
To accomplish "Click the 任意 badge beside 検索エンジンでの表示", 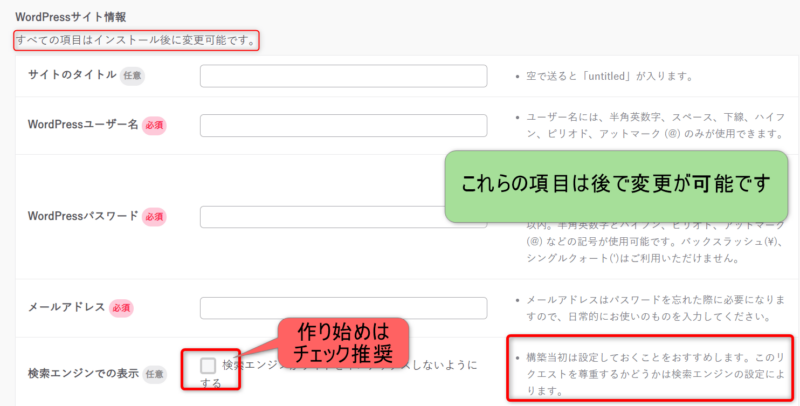I will [154, 374].
